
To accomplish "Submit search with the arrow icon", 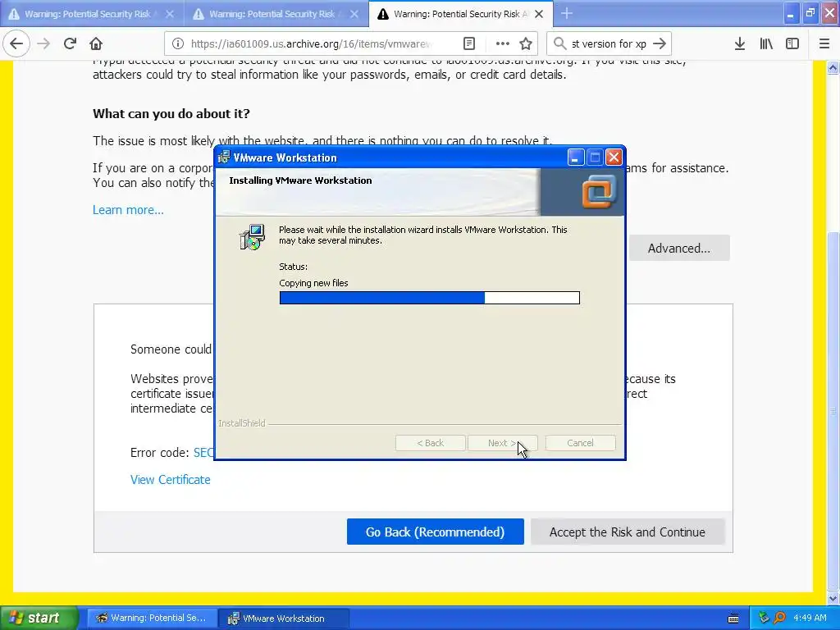I will coord(660,43).
